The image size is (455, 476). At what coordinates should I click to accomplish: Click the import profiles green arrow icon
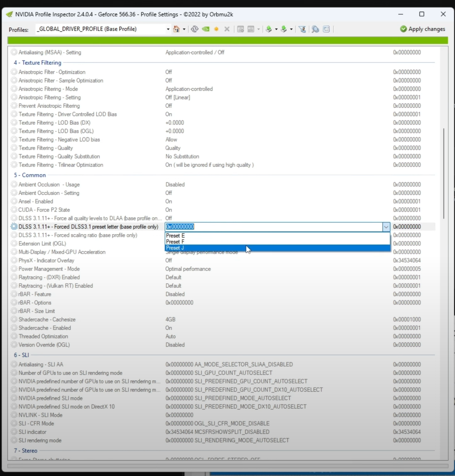284,29
